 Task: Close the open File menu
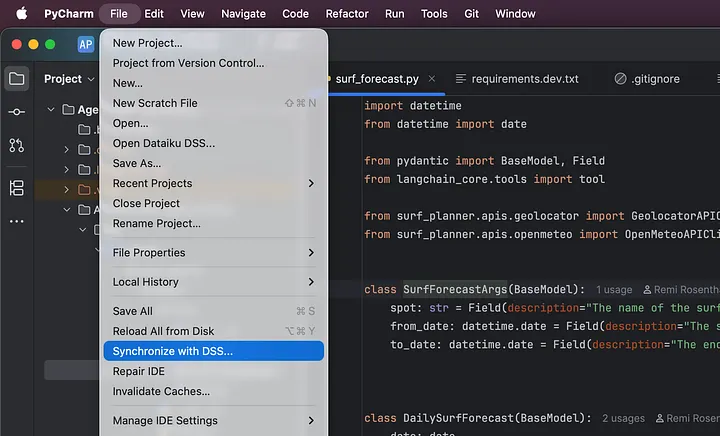(x=119, y=14)
